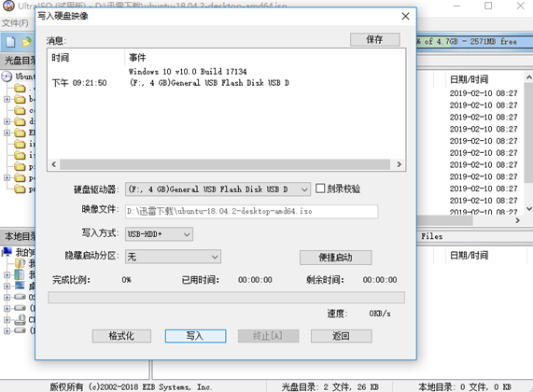The width and height of the screenshot is (533, 392).
Task: Select My Computer icon in local directory tree
Action: [7, 252]
